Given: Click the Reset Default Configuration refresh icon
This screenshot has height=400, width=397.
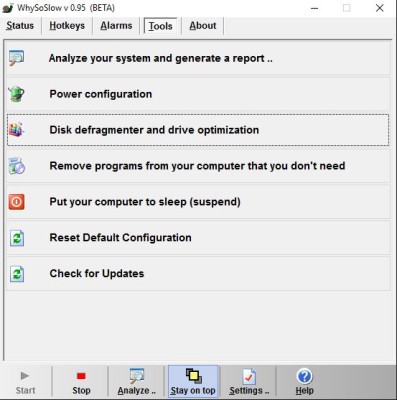Looking at the screenshot, I should 17,238.
